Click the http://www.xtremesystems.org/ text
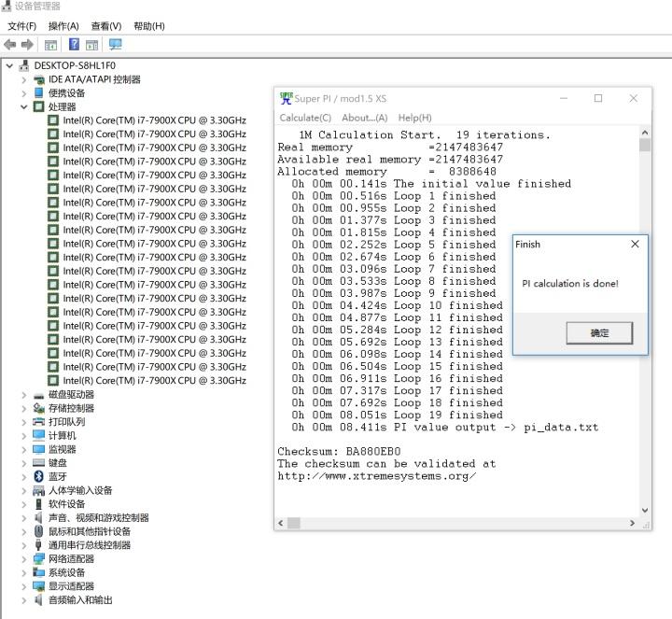This screenshot has width=672, height=619. [377, 476]
